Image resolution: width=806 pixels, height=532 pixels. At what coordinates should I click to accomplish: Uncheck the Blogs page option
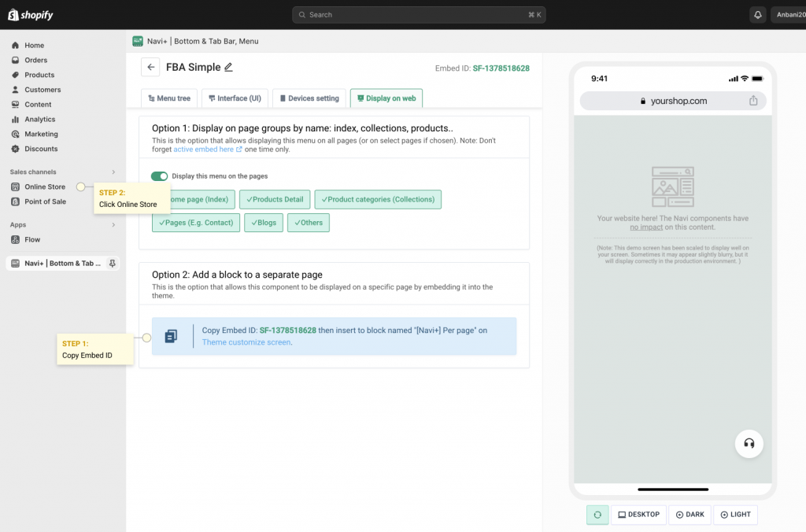click(263, 223)
